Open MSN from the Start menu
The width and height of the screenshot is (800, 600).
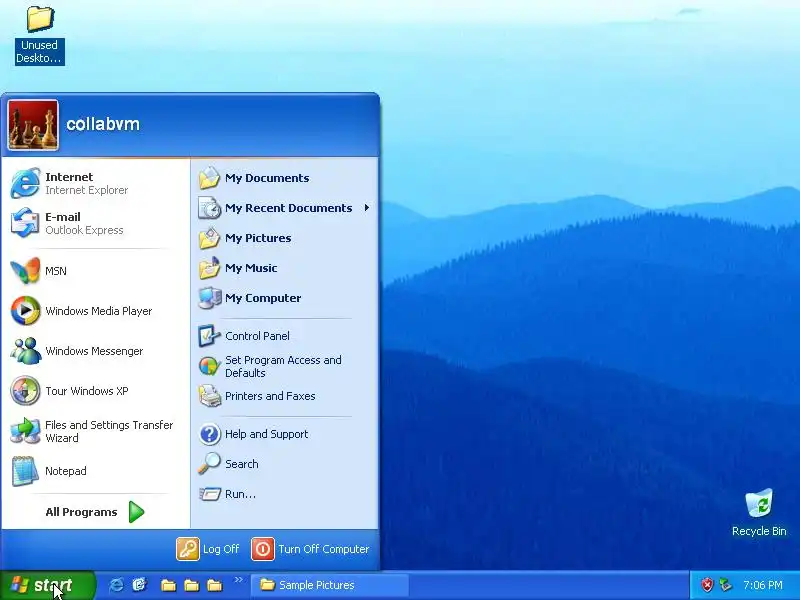pyautogui.click(x=95, y=271)
